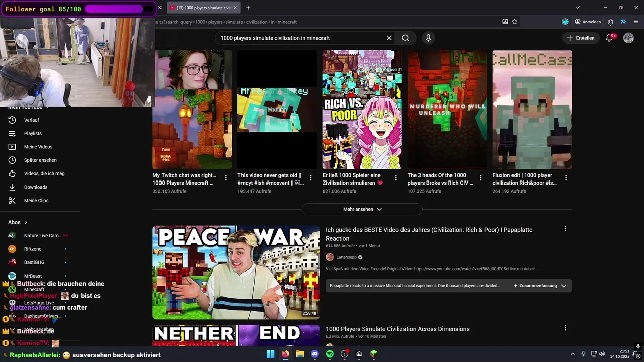Viewport: 644px width, 362px height.
Task: Expand the 'Abos' subscriptions section
Action: click(18, 222)
